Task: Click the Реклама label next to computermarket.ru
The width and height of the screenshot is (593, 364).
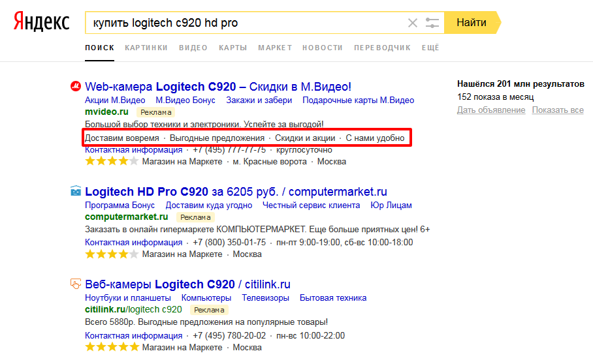Action: tap(195, 217)
